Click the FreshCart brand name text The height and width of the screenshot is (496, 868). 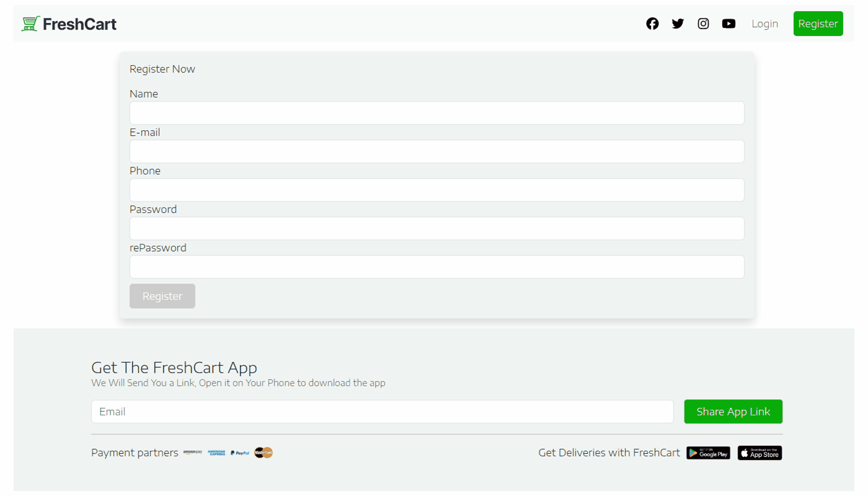point(79,24)
